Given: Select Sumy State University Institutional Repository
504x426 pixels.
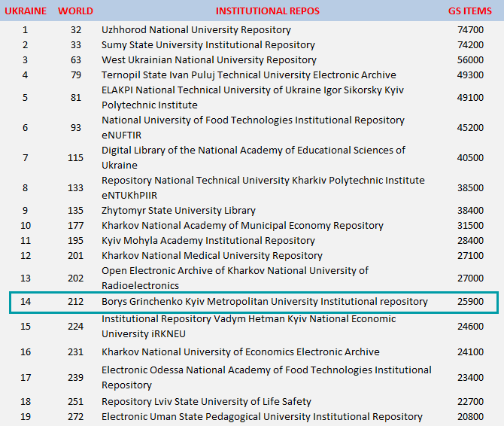Looking at the screenshot, I should [208, 45].
